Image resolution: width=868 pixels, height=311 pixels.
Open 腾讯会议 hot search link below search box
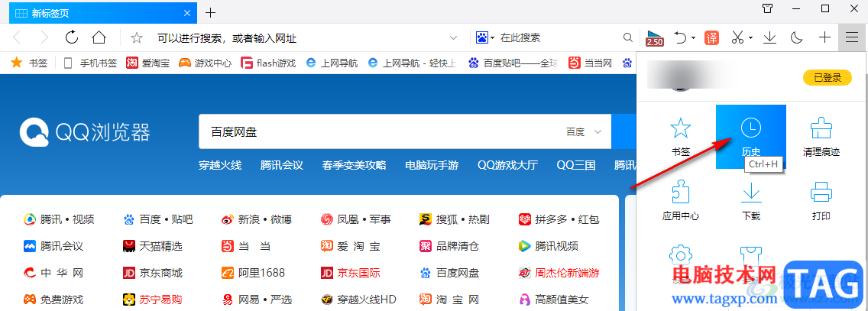click(x=282, y=165)
